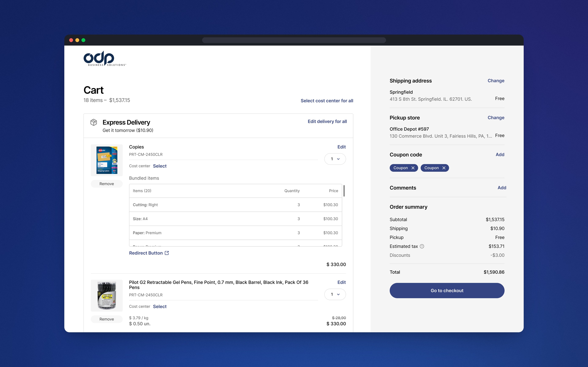Remove the first Coupon chip
Image resolution: width=588 pixels, height=367 pixels.
[413, 168]
